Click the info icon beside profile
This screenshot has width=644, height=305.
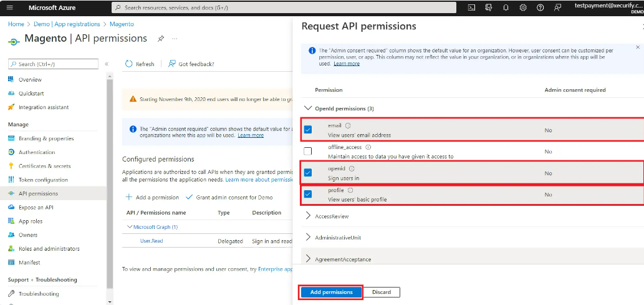click(350, 190)
